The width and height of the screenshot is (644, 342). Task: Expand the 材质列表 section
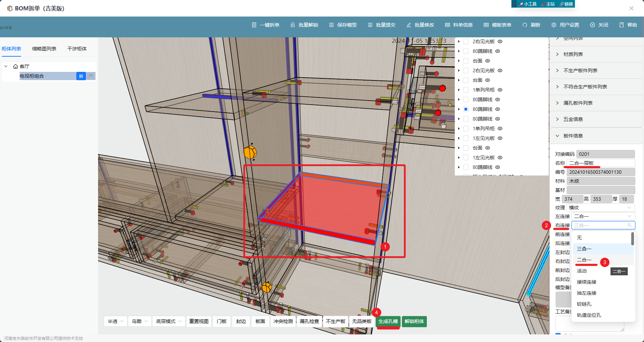click(573, 54)
